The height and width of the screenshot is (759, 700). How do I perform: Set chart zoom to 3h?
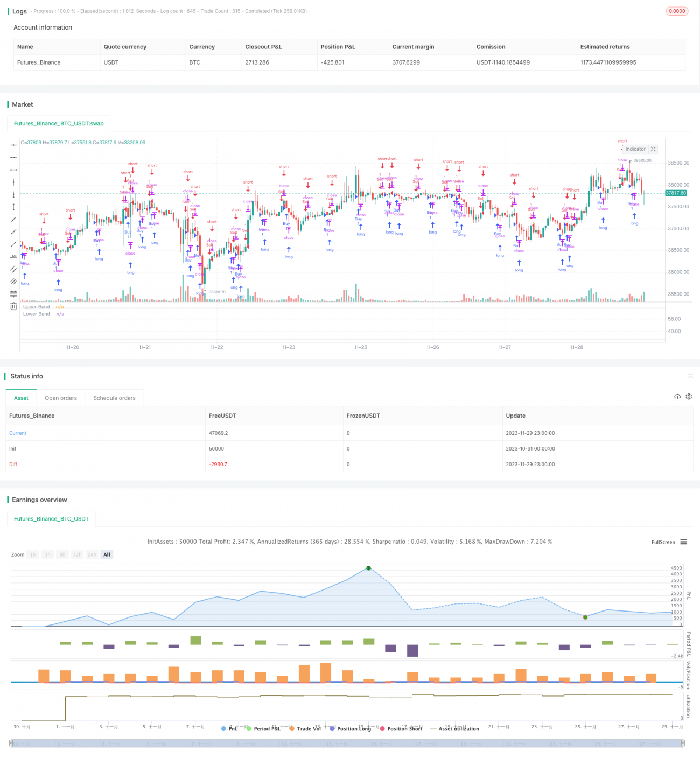coord(47,554)
